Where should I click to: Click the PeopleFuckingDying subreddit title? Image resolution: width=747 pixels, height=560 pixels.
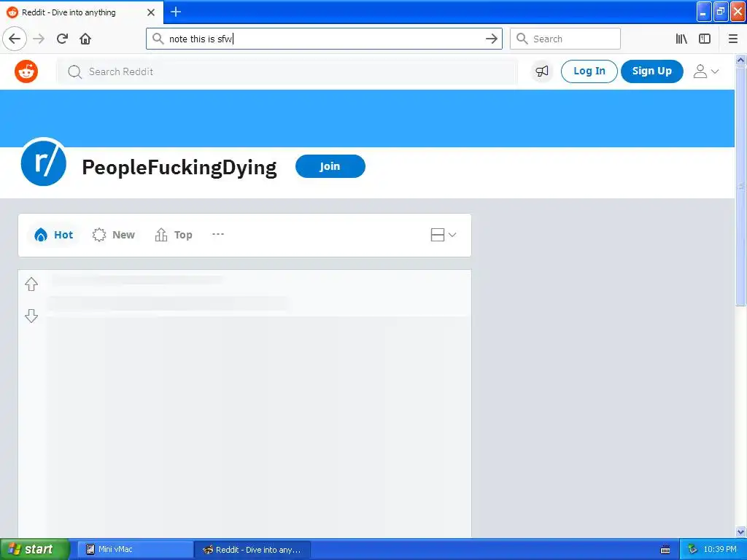[179, 167]
